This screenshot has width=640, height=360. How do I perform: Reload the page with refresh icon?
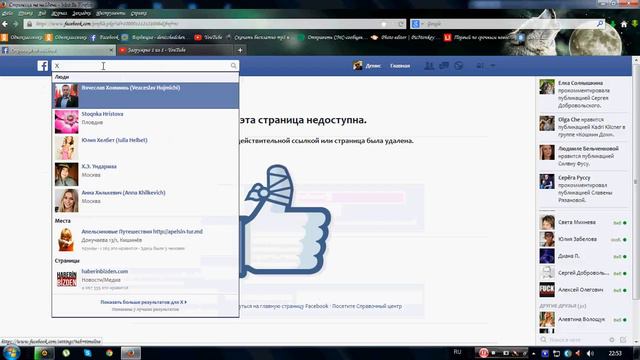pyautogui.click(x=401, y=24)
